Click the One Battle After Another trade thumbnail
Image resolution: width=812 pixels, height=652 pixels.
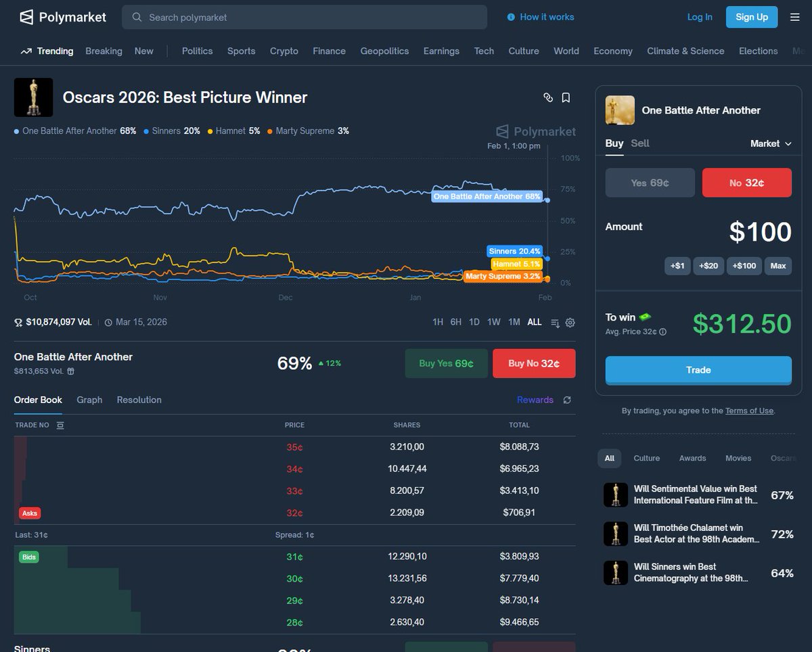click(620, 110)
